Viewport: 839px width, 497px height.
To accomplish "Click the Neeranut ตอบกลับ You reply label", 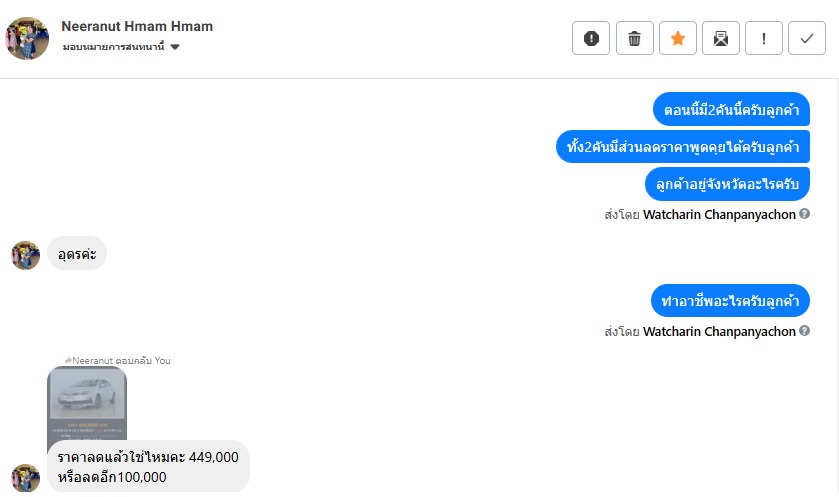I will (117, 360).
